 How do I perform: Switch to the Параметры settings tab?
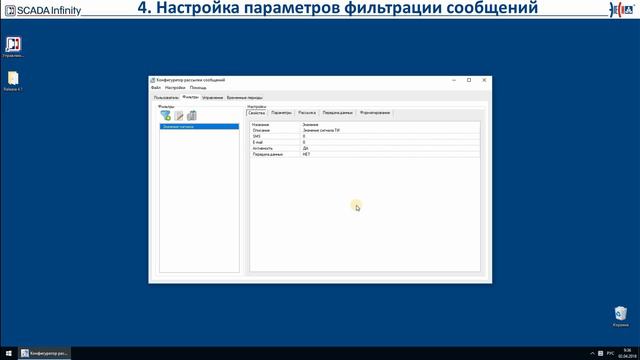pyautogui.click(x=281, y=113)
